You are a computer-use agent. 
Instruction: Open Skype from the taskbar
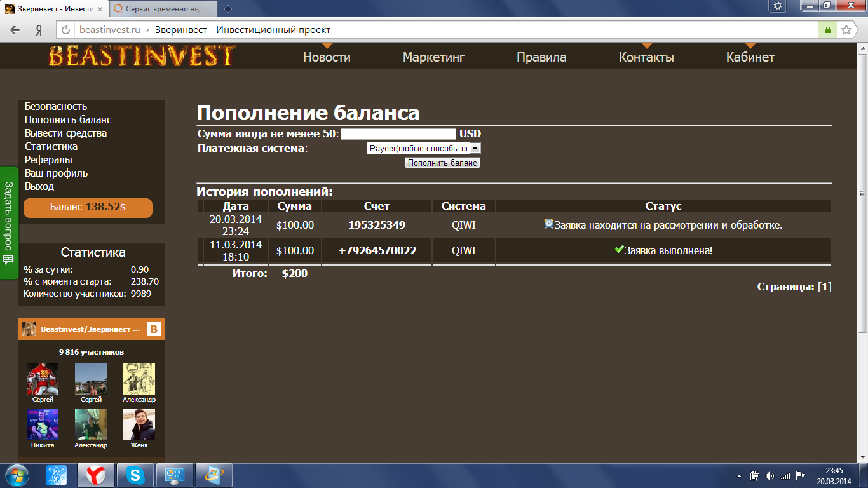coord(135,475)
